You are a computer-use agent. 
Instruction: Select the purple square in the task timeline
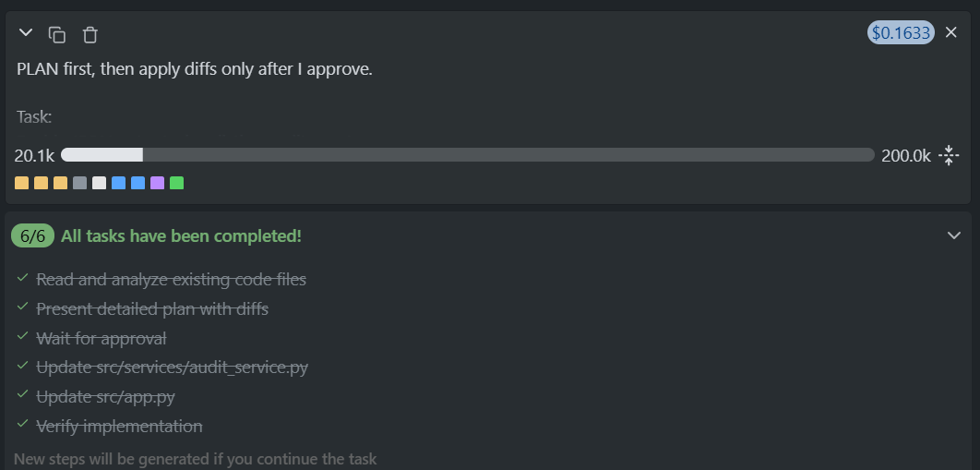pos(157,183)
